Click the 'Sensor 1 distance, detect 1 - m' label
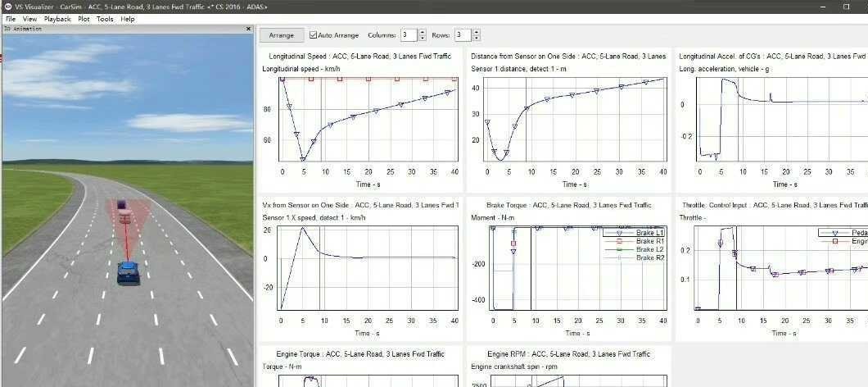Image resolution: width=868 pixels, height=387 pixels. click(x=518, y=69)
